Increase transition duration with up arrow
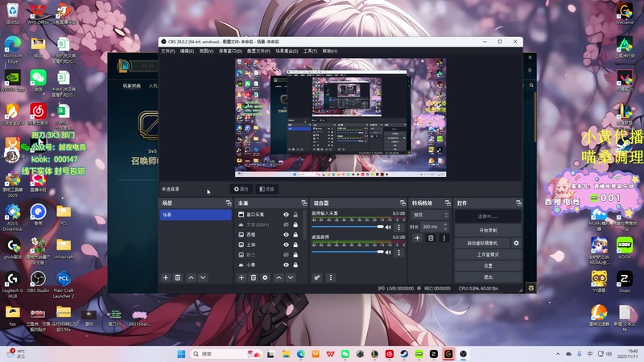This screenshot has width=644, height=362. coord(446,224)
